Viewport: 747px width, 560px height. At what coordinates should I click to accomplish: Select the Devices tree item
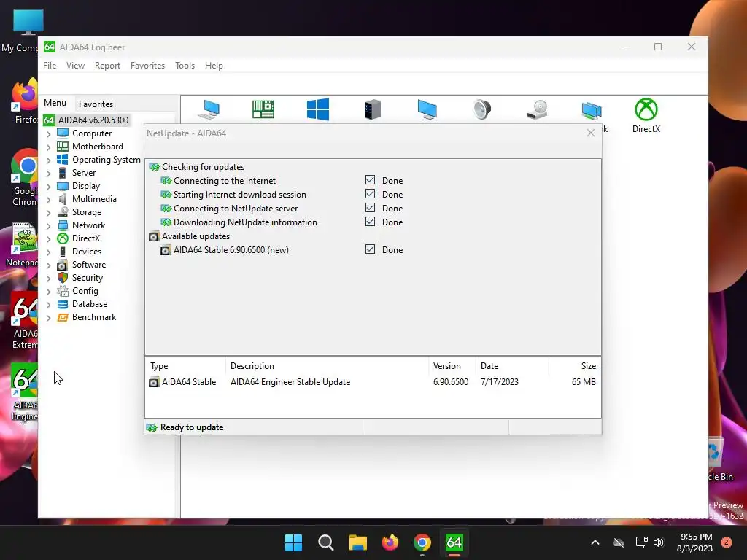[87, 252]
